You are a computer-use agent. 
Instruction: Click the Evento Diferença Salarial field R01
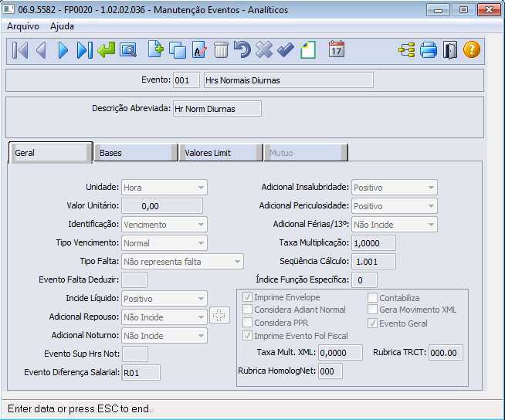[x=141, y=373]
